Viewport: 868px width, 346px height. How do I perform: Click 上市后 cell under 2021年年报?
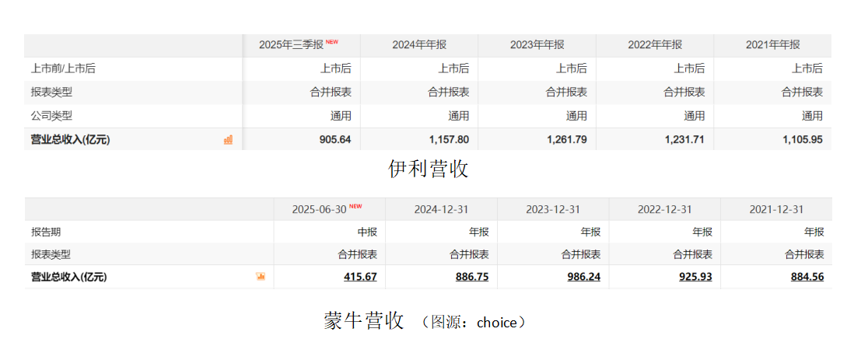click(807, 68)
